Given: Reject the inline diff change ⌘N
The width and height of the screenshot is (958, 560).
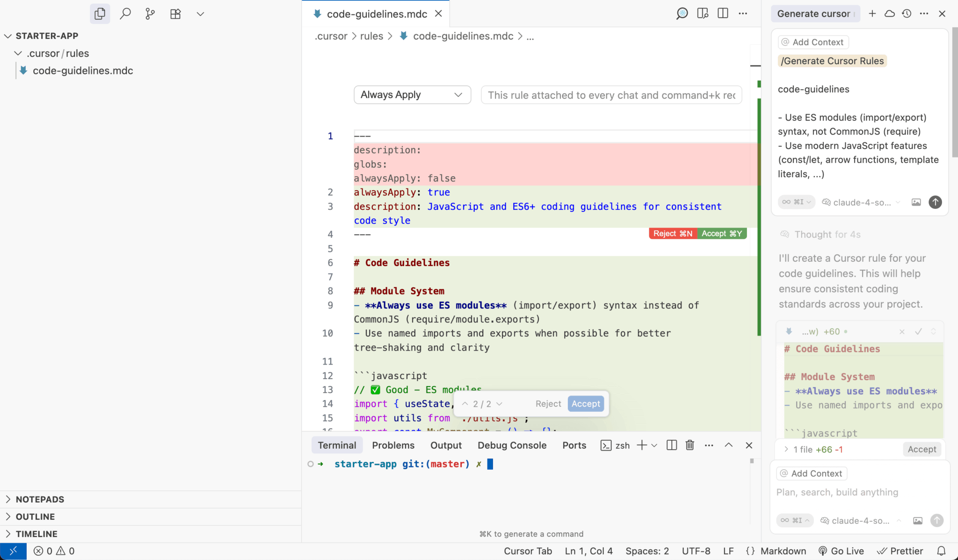Looking at the screenshot, I should pyautogui.click(x=673, y=233).
